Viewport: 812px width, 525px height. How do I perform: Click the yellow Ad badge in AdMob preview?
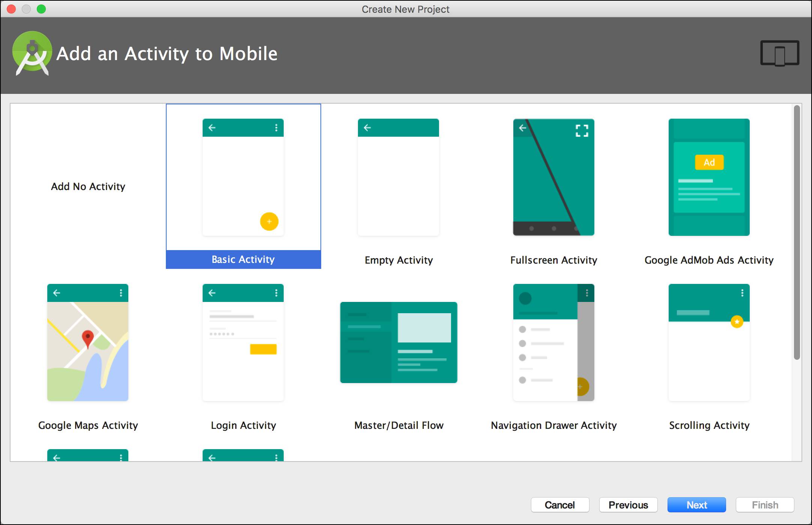709,162
